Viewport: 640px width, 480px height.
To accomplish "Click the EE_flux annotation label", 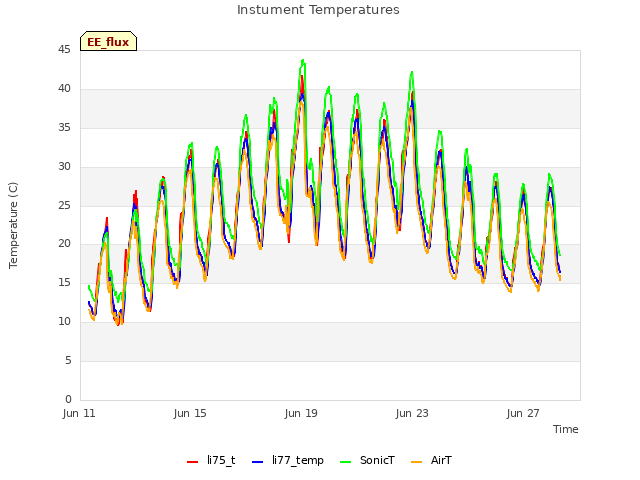I will (x=108, y=42).
